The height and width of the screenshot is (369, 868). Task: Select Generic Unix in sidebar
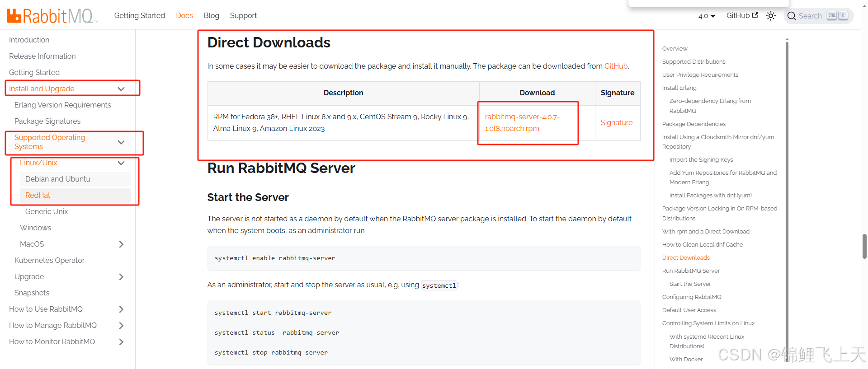[47, 211]
